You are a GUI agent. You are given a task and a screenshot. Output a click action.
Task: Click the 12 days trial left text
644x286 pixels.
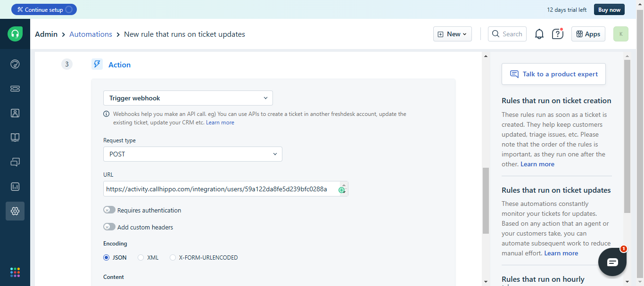coord(567,9)
